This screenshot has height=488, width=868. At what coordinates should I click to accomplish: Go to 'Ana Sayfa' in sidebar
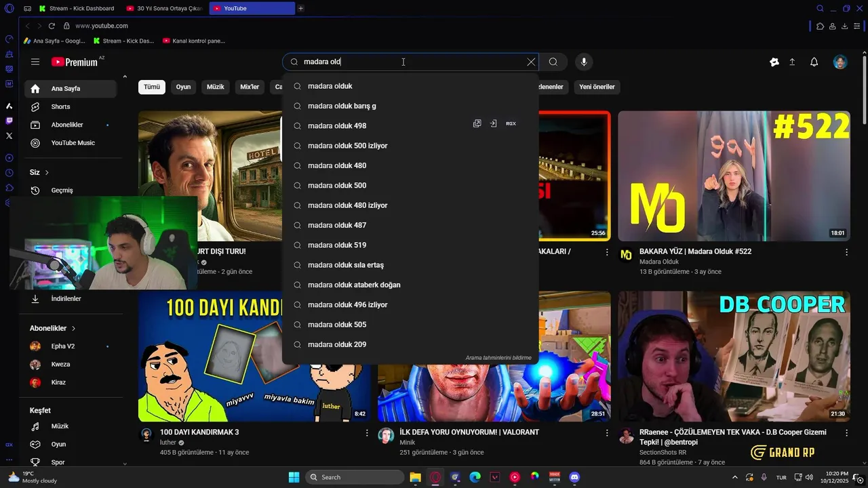coord(71,89)
